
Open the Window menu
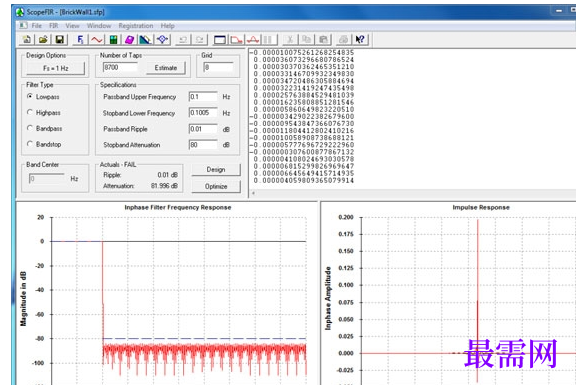pos(99,26)
